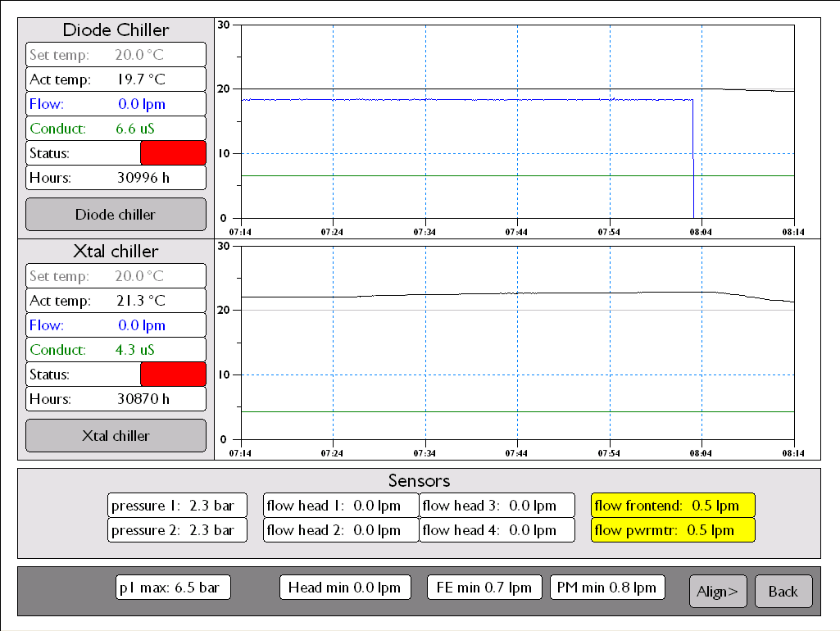The height and width of the screenshot is (631, 840).
Task: Go to the Align> screen
Action: [x=718, y=592]
